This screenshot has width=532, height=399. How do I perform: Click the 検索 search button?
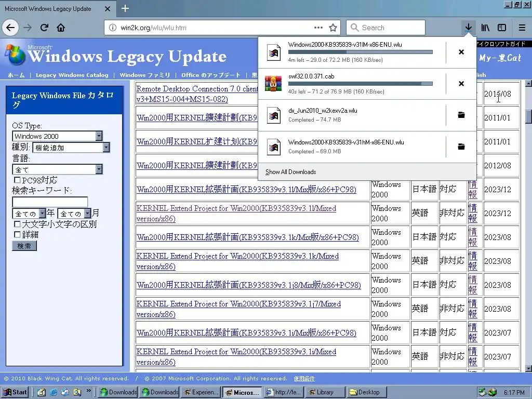coord(24,246)
